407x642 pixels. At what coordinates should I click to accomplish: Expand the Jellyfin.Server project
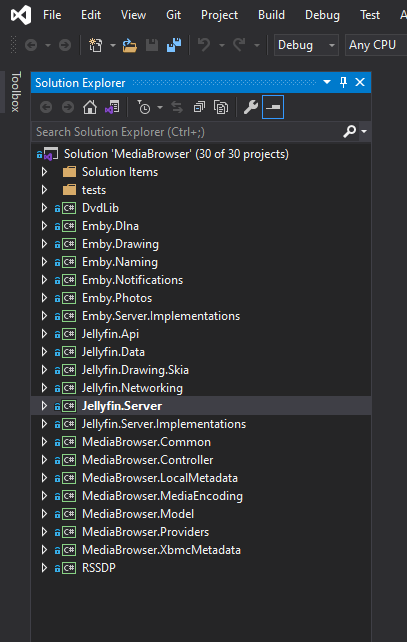click(45, 406)
